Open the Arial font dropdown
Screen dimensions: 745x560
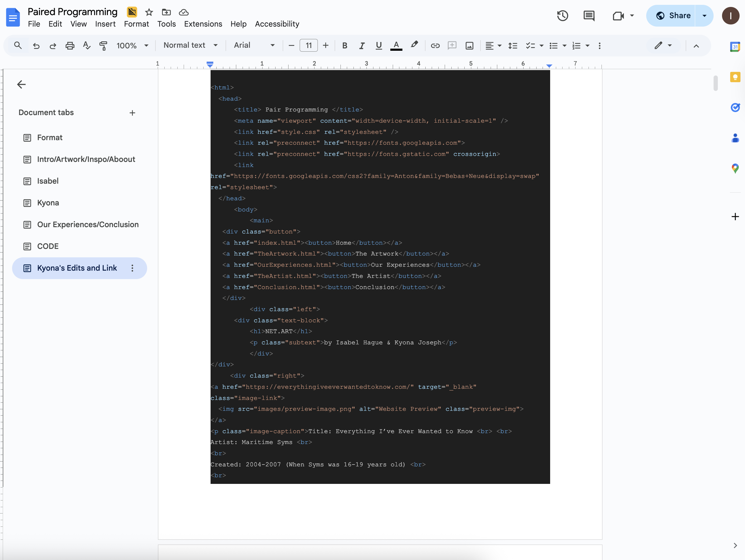[254, 45]
